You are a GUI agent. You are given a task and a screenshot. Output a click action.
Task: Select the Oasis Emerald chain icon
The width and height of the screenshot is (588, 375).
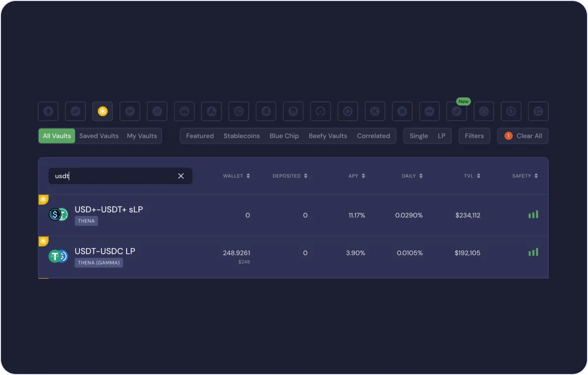[x=511, y=111]
